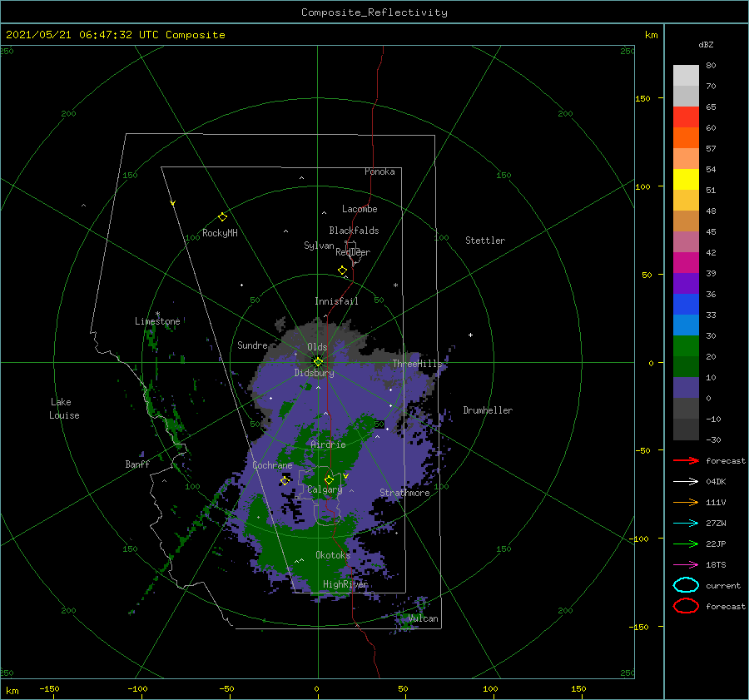The width and height of the screenshot is (749, 700).
Task: Click the yellow diamond marker above Calgary label
Action: (329, 479)
